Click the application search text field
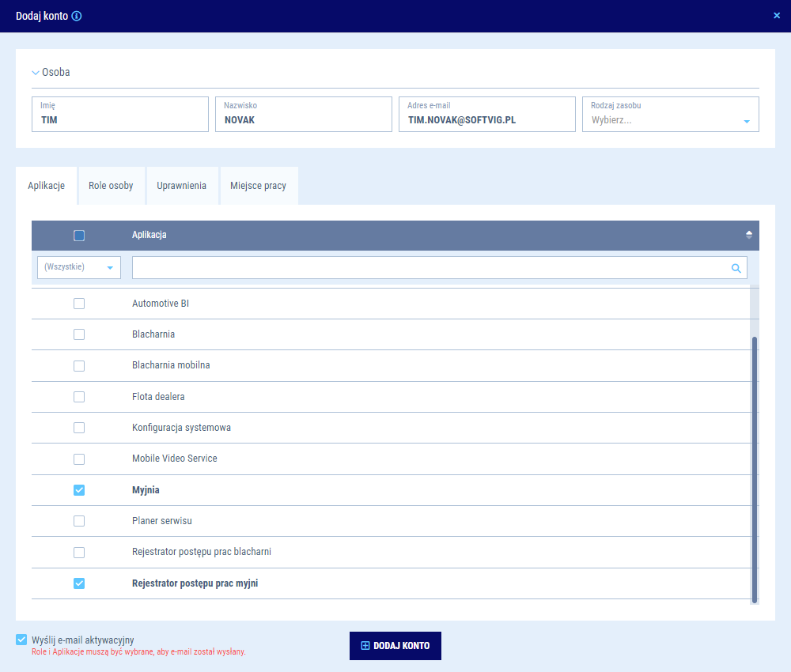Image resolution: width=791 pixels, height=672 pixels. click(427, 267)
